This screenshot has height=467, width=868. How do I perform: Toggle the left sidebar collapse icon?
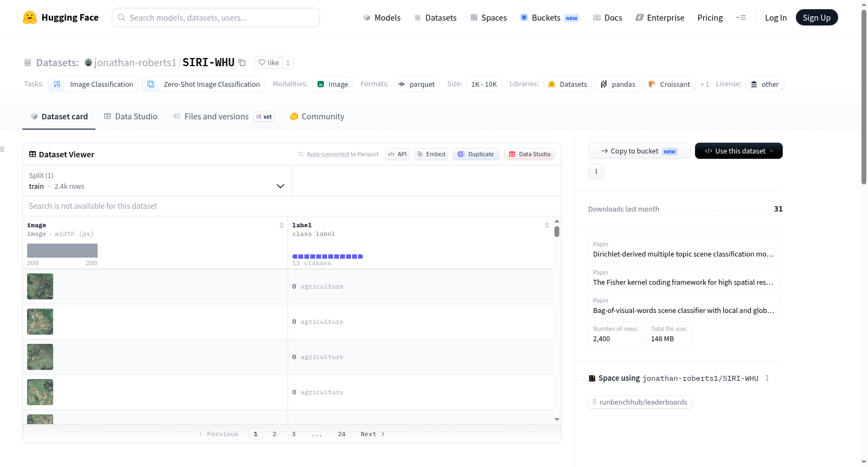pyautogui.click(x=3, y=149)
